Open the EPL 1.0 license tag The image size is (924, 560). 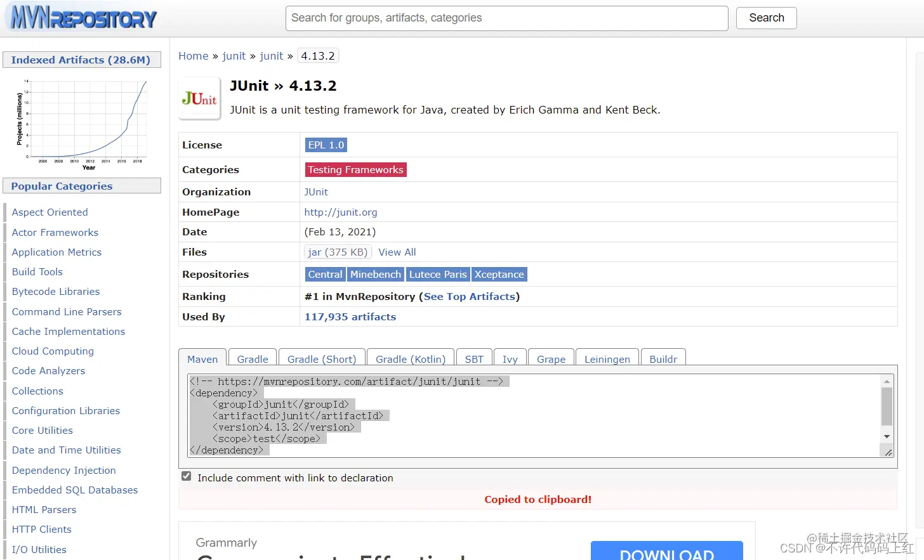tap(326, 145)
